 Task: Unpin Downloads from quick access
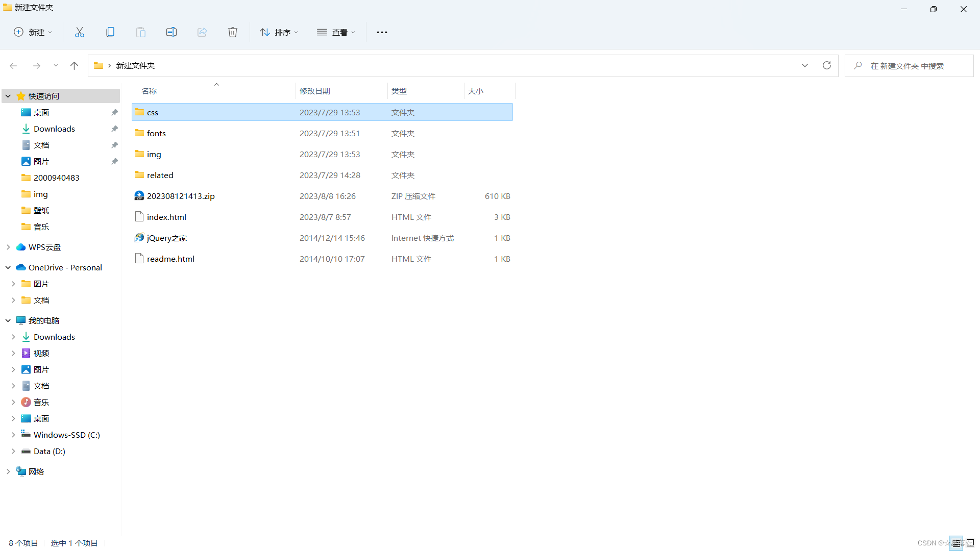(114, 129)
